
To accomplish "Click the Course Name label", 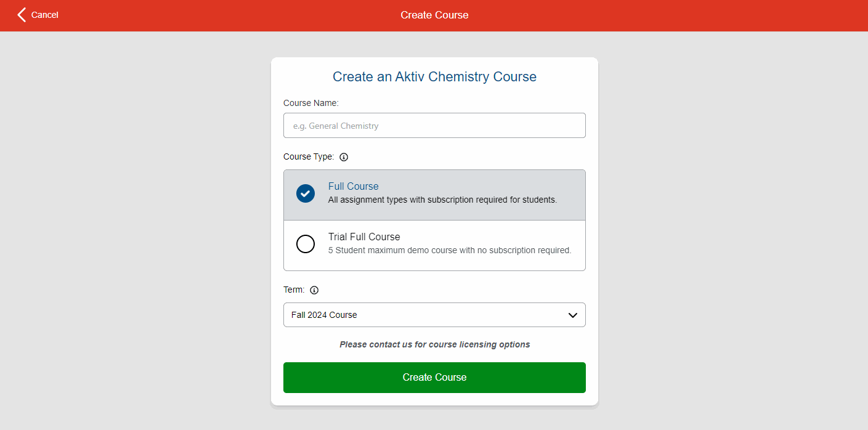I will pyautogui.click(x=310, y=103).
